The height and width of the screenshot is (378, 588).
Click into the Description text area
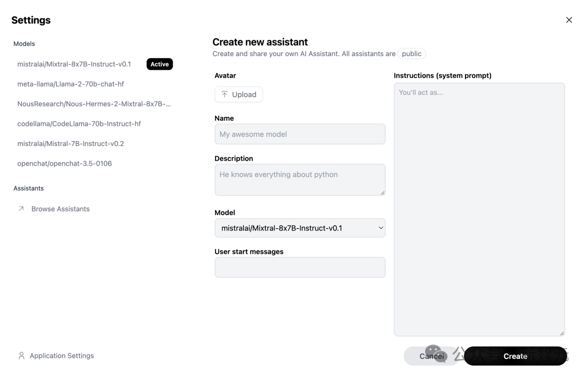point(300,180)
